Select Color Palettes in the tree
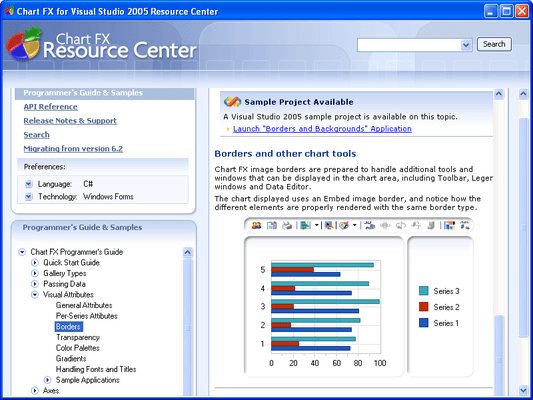Screen dimensions: 533x400 (78, 348)
